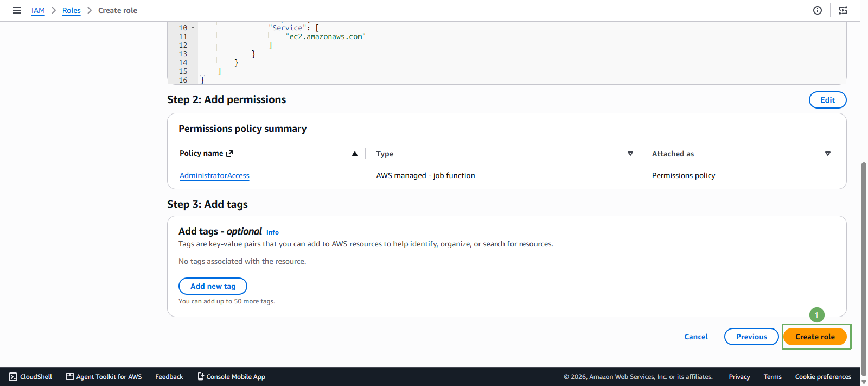Click "You can add up to 50 more tags."
This screenshot has height=386, width=868.
click(227, 301)
